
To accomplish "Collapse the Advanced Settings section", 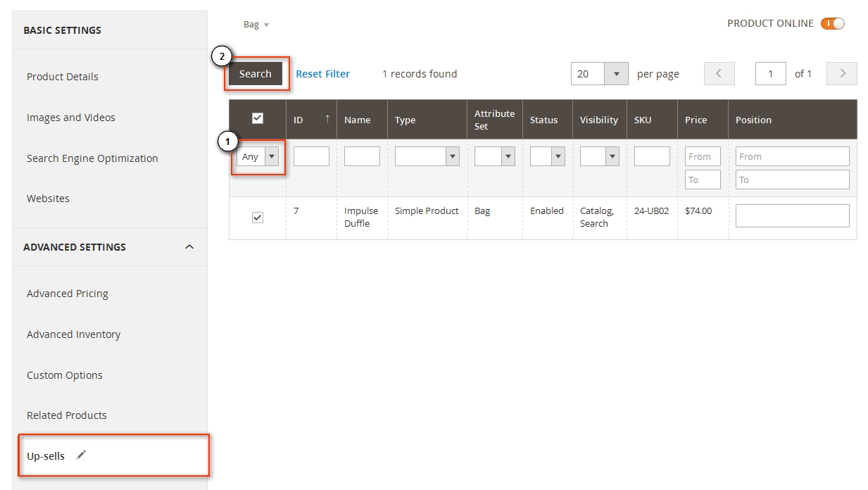I will (188, 247).
